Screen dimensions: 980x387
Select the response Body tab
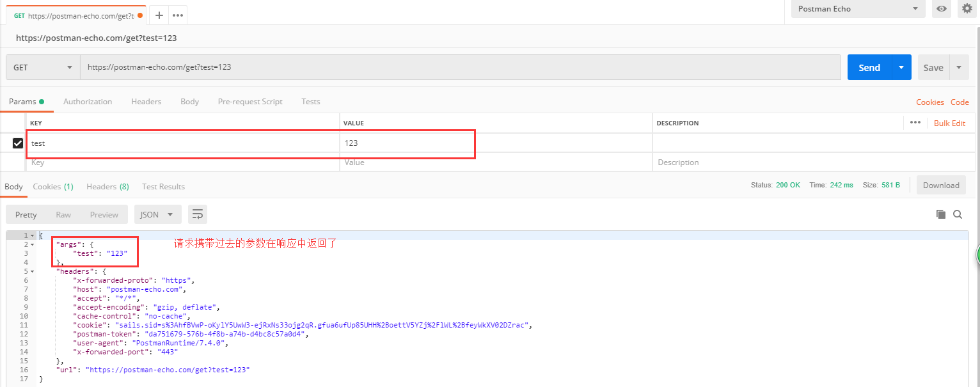(13, 186)
